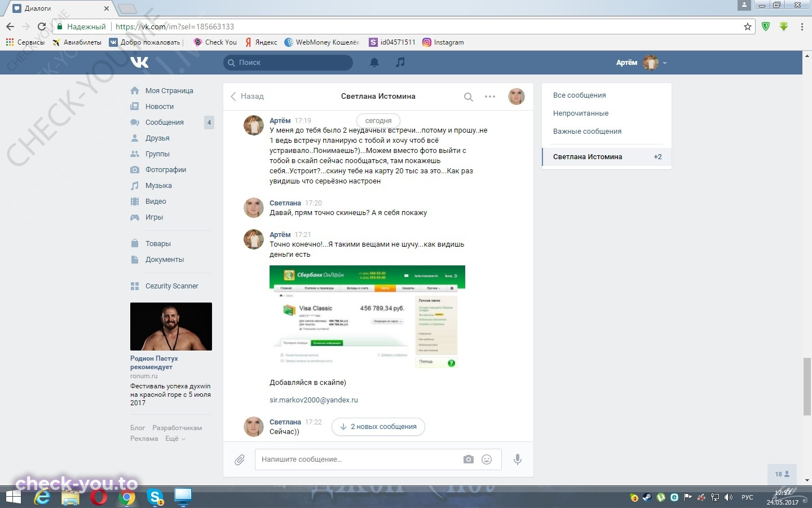
Task: Open Группы in left menu
Action: (157, 154)
